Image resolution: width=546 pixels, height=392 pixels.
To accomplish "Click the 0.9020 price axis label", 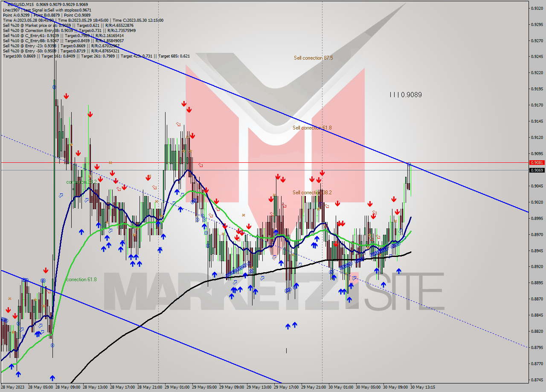I will pos(537,202).
